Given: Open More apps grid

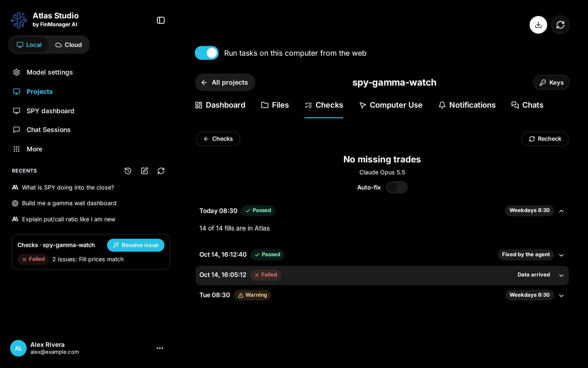Looking at the screenshot, I should pyautogui.click(x=17, y=149).
